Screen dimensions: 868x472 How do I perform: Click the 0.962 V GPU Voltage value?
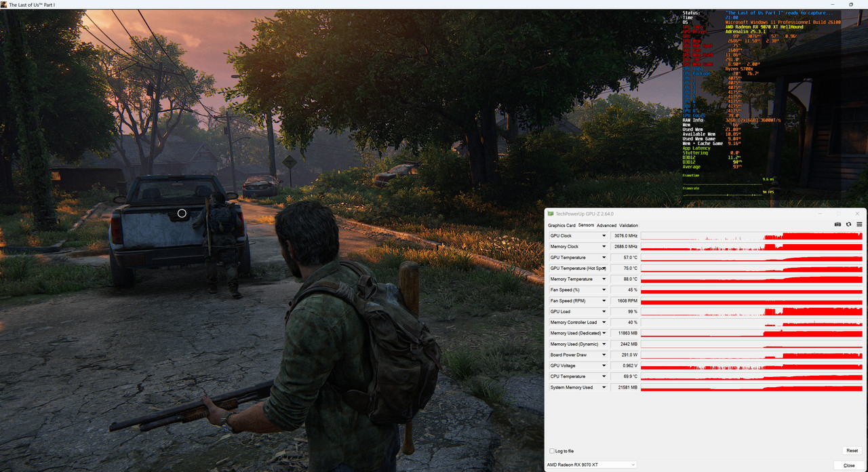[625, 366]
